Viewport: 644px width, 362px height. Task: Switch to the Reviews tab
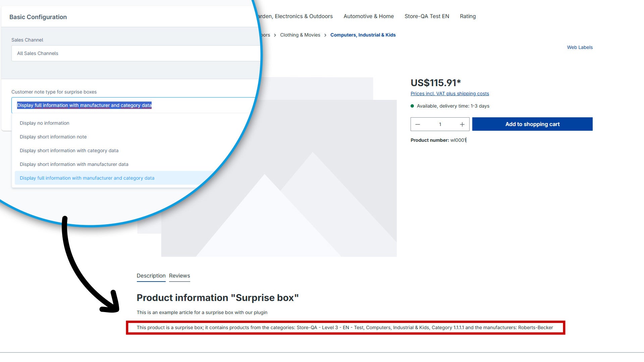179,276
